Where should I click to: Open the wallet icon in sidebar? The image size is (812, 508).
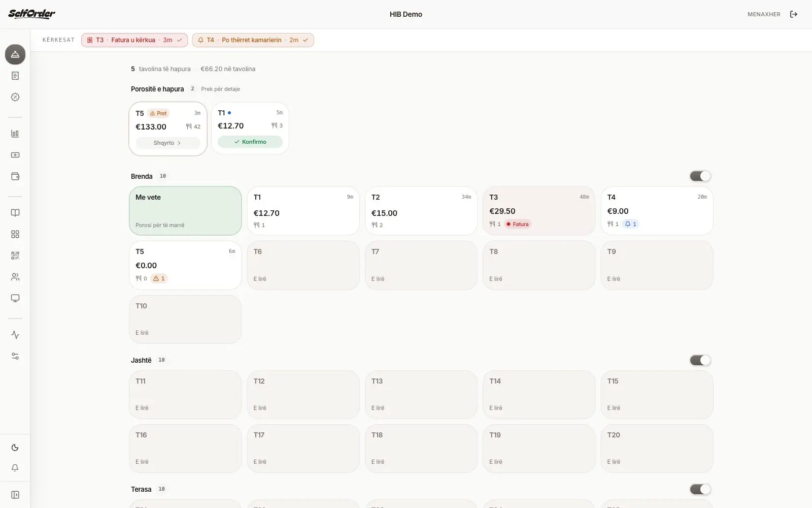pos(15,176)
